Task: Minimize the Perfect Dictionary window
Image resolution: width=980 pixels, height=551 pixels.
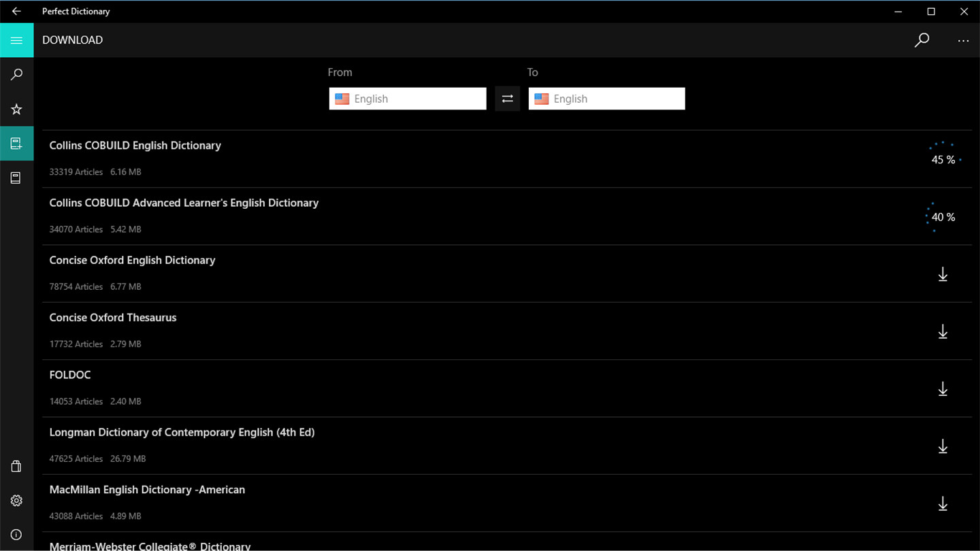Action: (x=899, y=12)
